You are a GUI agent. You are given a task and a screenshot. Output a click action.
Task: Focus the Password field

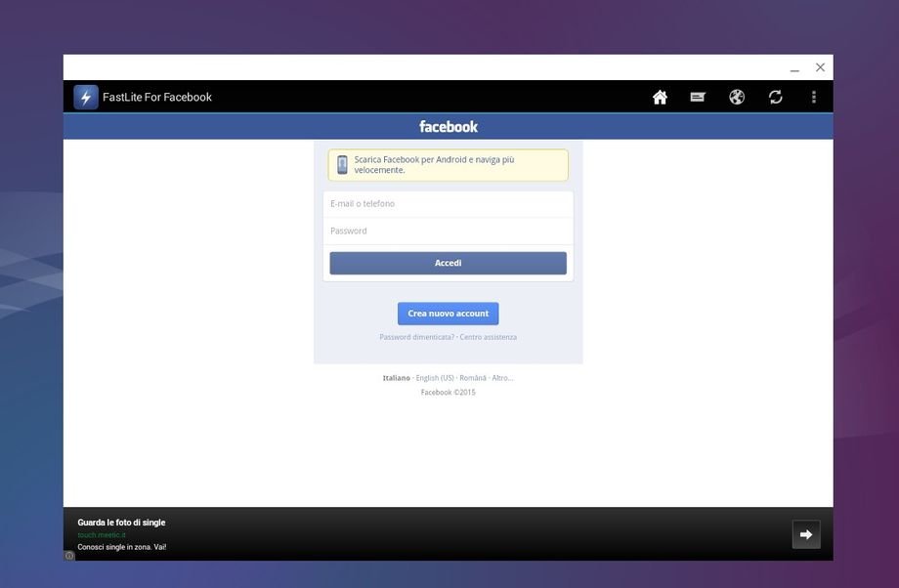point(448,231)
